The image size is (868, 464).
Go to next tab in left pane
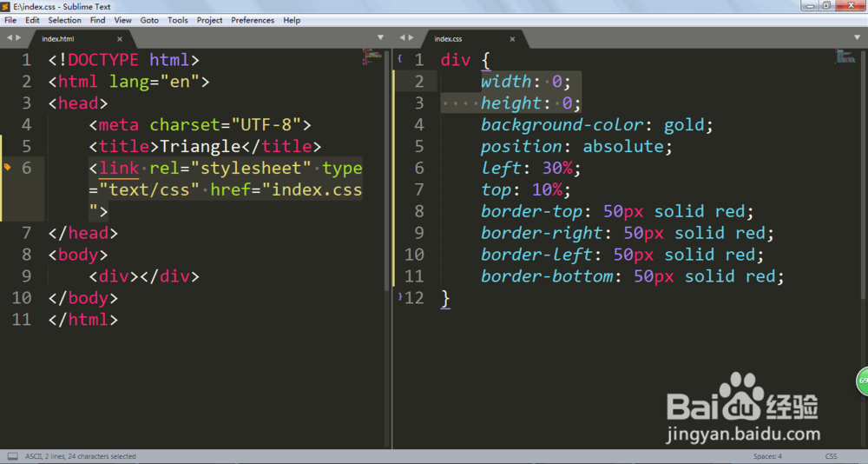18,37
